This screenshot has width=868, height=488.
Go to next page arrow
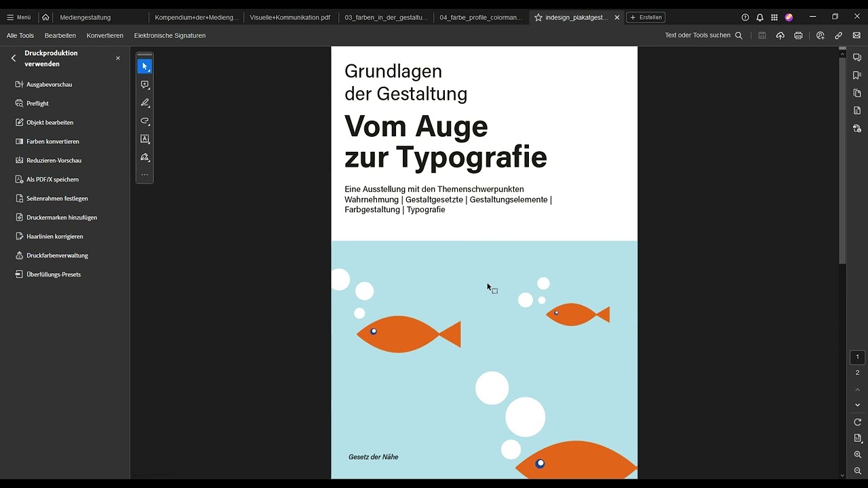coord(857,405)
